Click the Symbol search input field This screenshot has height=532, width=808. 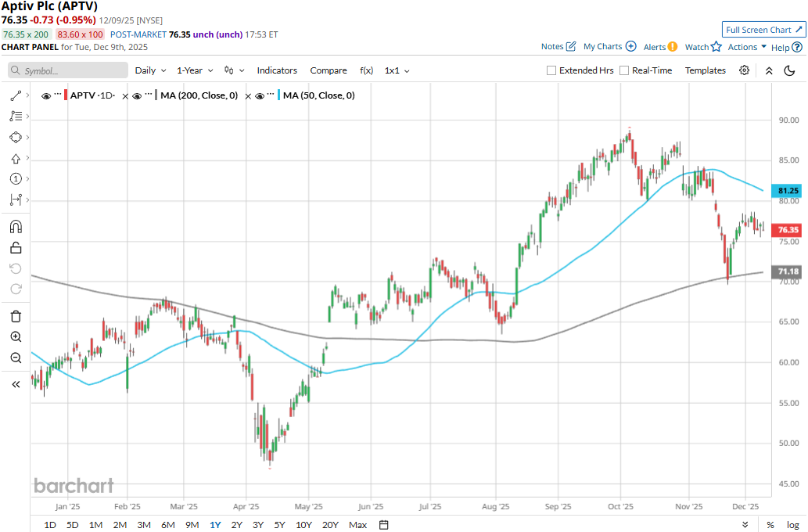68,70
